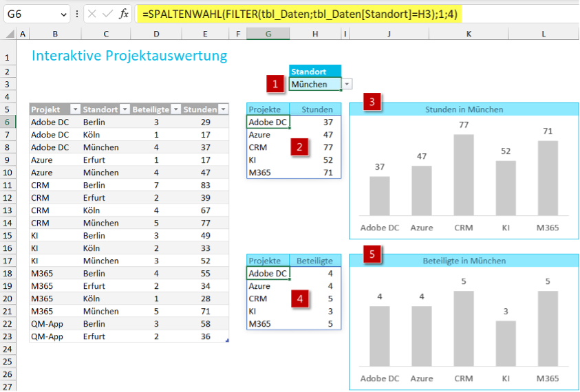Open the Projekt column filter dropdown

(74, 109)
